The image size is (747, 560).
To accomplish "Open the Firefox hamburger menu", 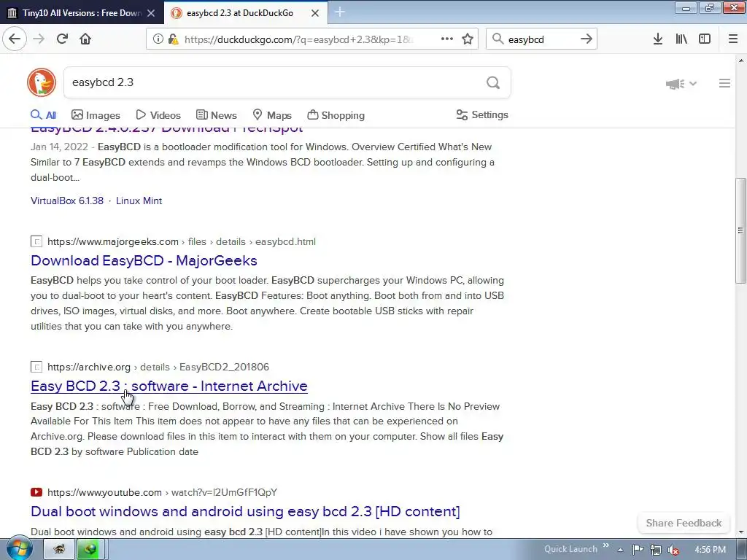I will pos(733,39).
